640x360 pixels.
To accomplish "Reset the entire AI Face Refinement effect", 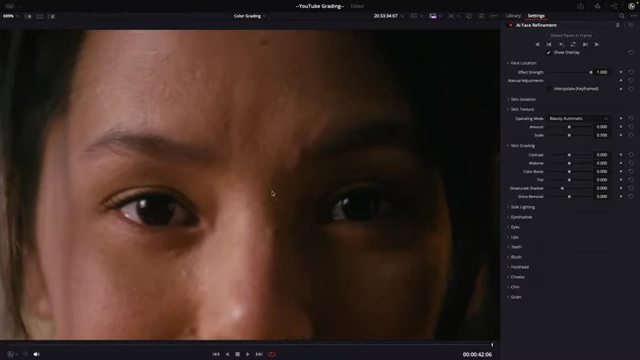I will pyautogui.click(x=631, y=25).
